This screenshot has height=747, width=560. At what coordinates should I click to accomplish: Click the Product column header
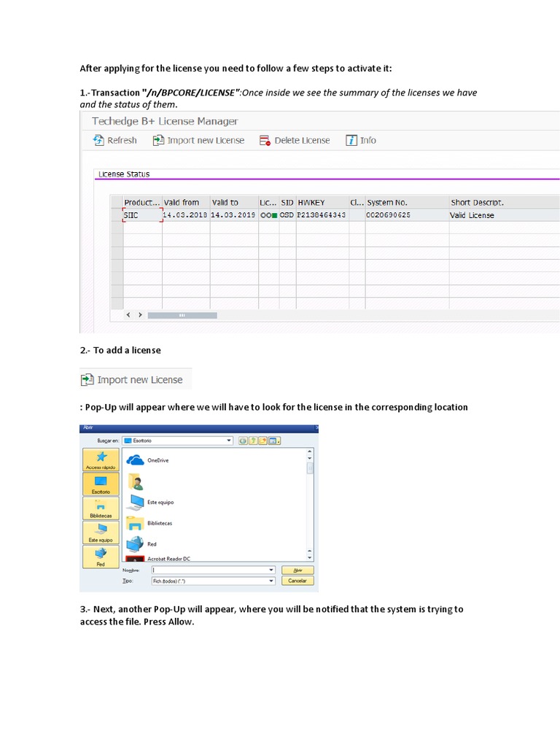pyautogui.click(x=142, y=202)
